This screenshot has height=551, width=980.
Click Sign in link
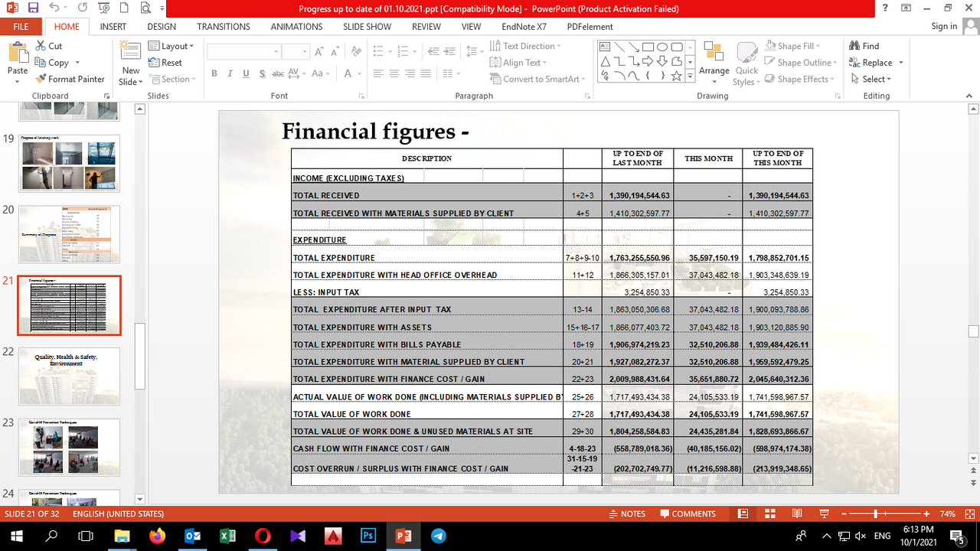point(944,26)
